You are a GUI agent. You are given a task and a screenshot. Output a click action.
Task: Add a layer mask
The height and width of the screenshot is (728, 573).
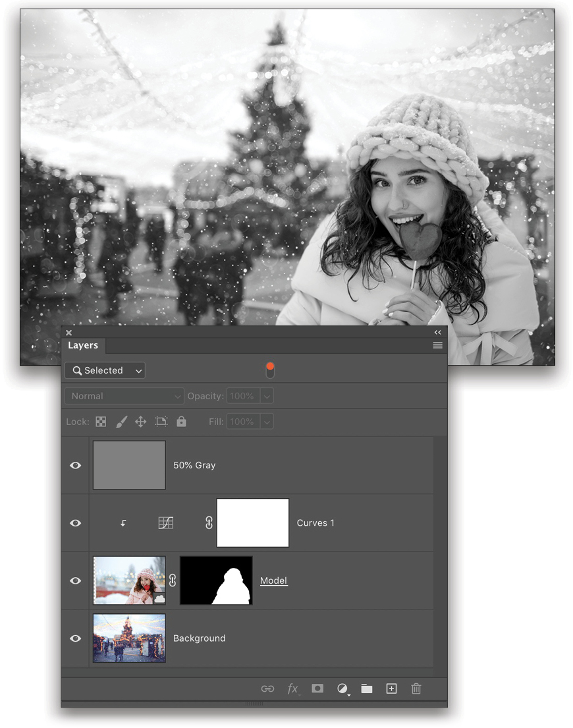coord(317,688)
